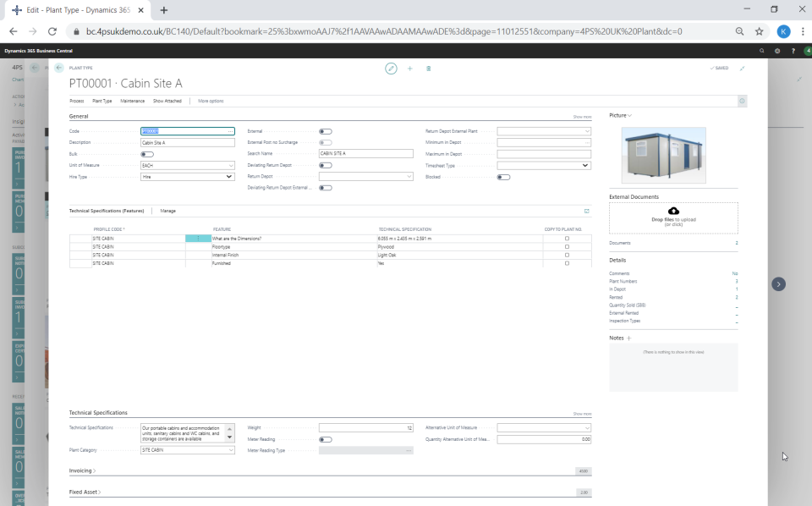This screenshot has height=506, width=812.
Task: Click the expand page icon next to Saved
Action: tap(742, 68)
